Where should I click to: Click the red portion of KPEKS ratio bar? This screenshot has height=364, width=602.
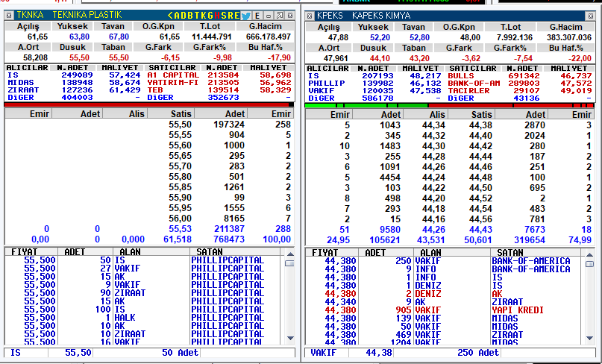[512, 105]
